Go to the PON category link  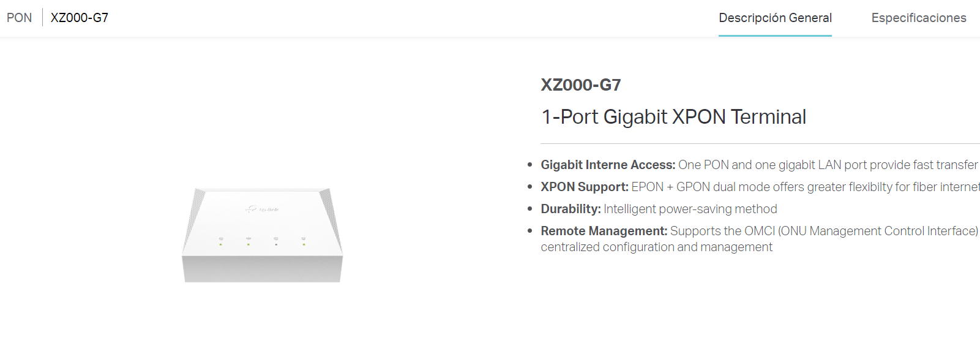coord(19,18)
